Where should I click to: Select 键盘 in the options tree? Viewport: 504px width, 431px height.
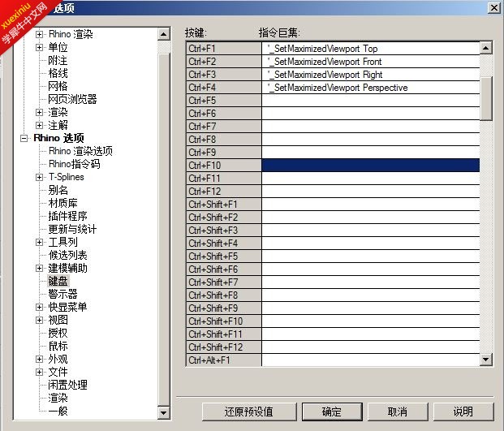[58, 281]
